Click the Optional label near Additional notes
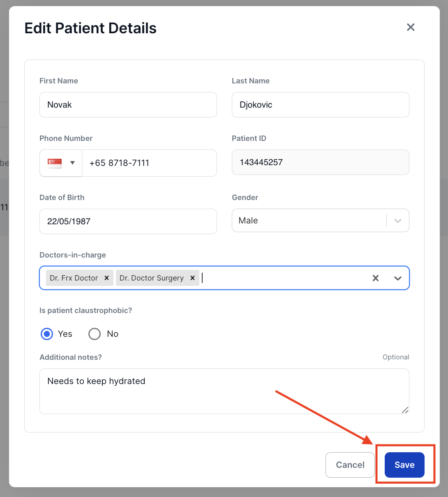 tap(396, 357)
